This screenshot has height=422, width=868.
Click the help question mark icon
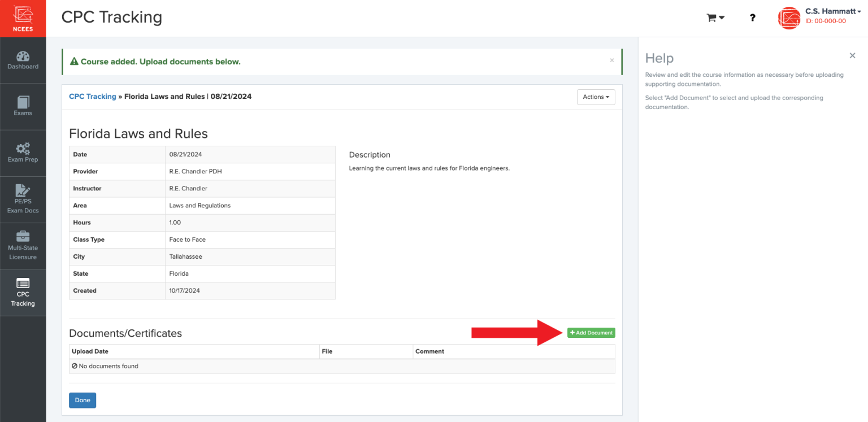752,18
